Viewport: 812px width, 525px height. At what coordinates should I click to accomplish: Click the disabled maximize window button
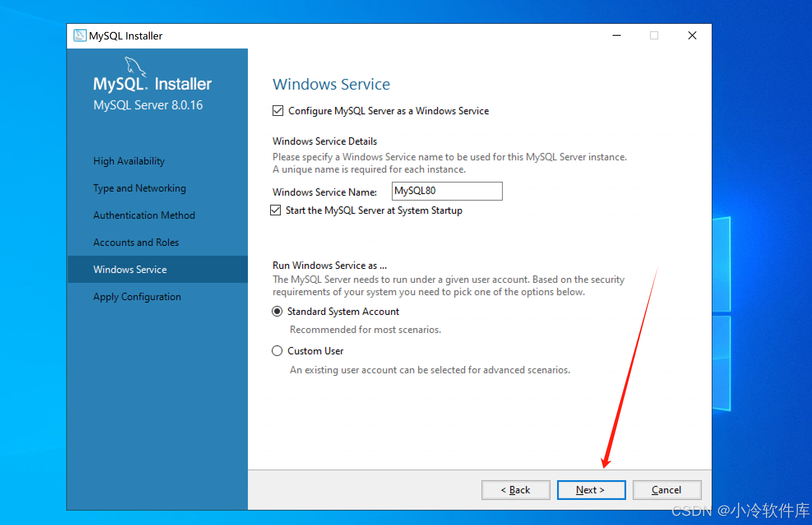pos(654,36)
